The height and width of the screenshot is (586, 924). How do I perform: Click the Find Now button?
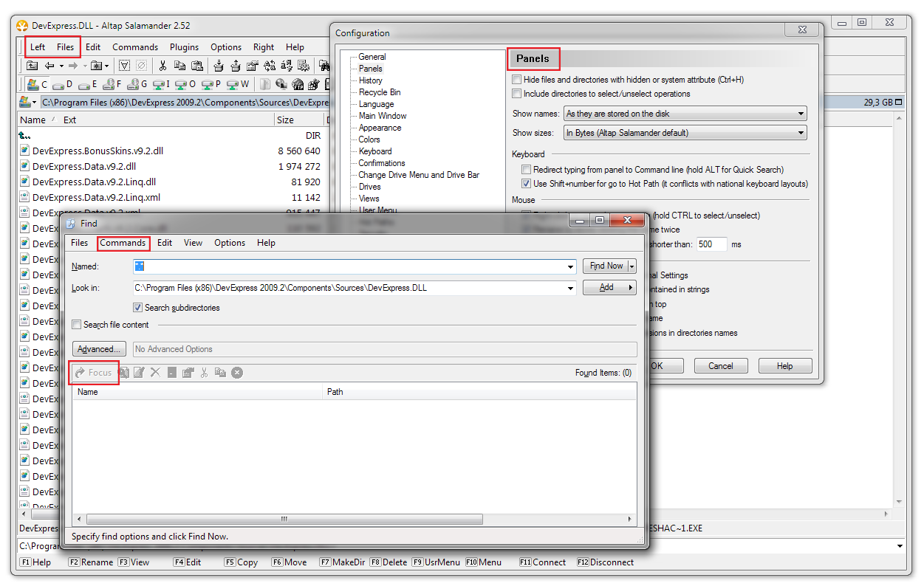[x=606, y=266]
